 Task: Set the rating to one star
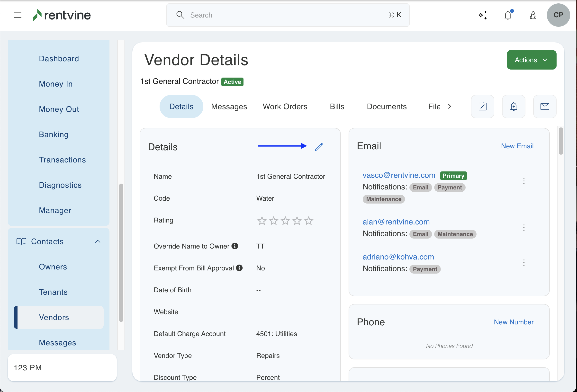[262, 221]
